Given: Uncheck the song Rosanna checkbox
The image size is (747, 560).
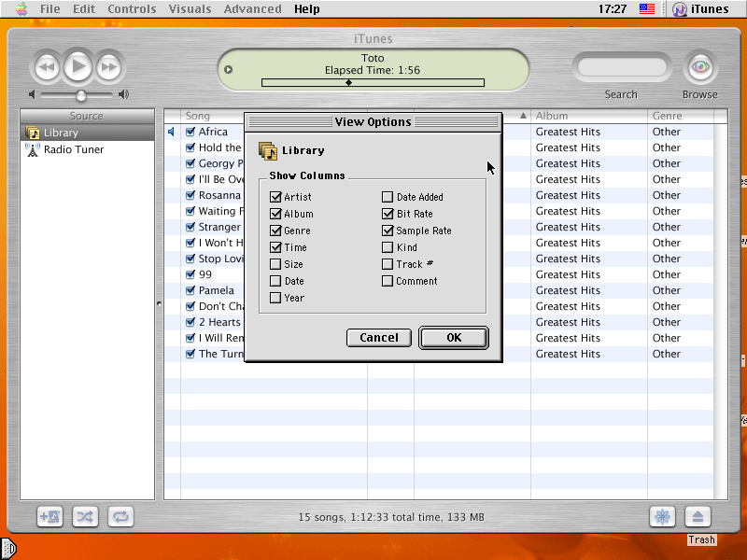Looking at the screenshot, I should click(190, 195).
